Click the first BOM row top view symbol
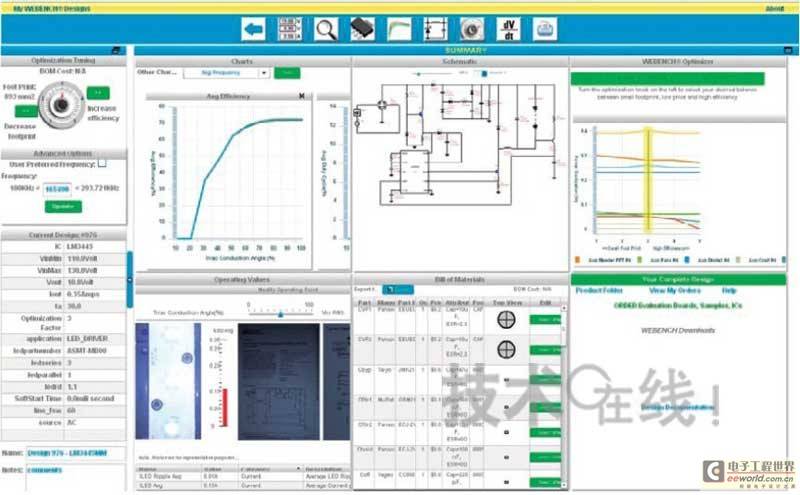Viewport: 800px width, 495px height. tap(506, 320)
